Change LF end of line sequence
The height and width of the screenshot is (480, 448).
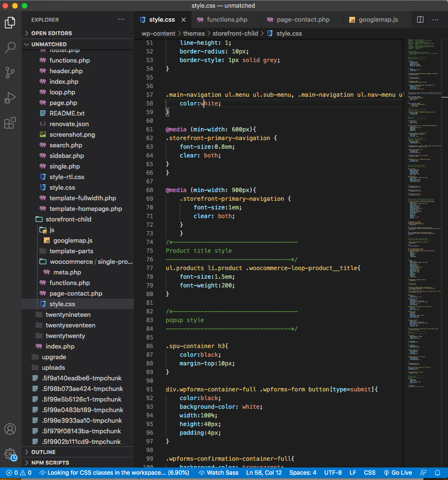pyautogui.click(x=353, y=472)
